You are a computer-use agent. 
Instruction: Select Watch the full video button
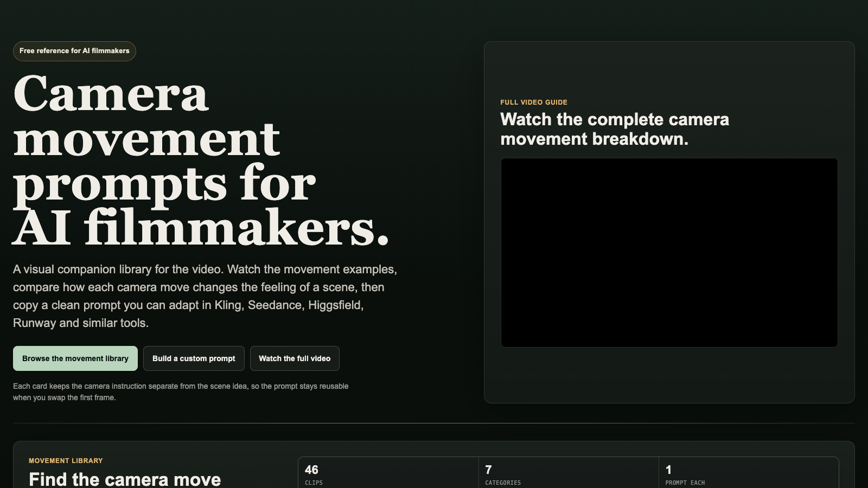(295, 358)
